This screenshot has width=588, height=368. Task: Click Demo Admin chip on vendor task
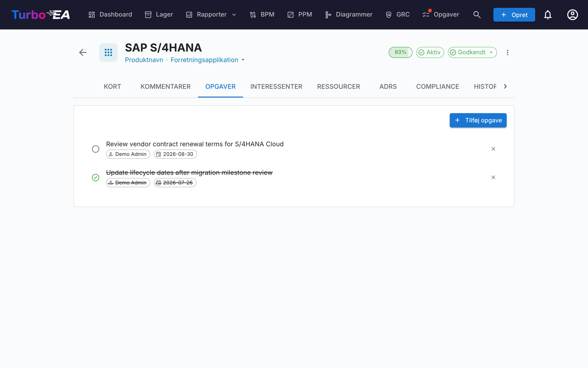pyautogui.click(x=128, y=154)
